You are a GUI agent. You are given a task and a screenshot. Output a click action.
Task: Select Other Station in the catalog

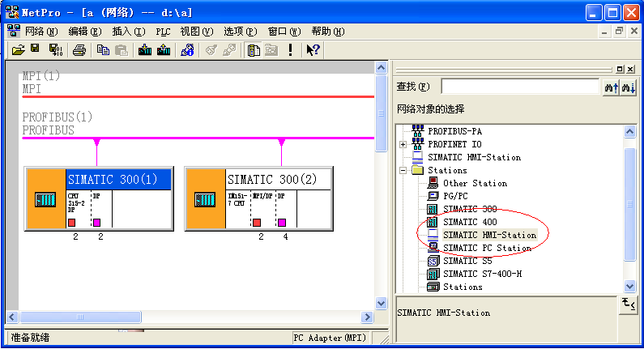(x=475, y=183)
